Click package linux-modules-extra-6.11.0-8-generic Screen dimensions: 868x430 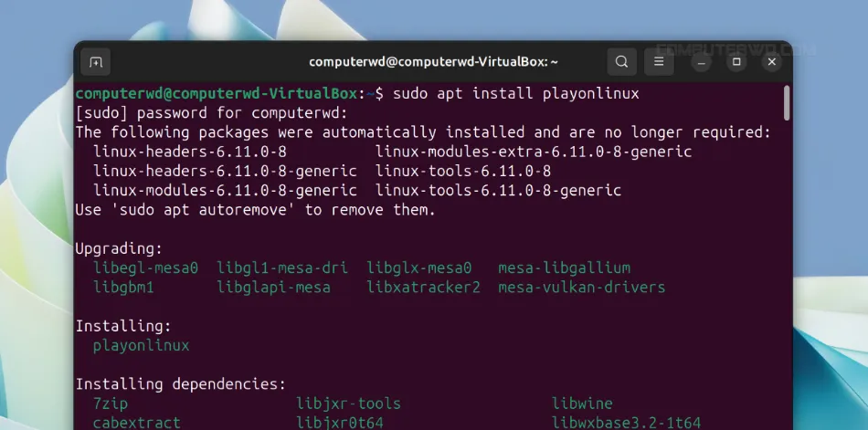click(534, 152)
